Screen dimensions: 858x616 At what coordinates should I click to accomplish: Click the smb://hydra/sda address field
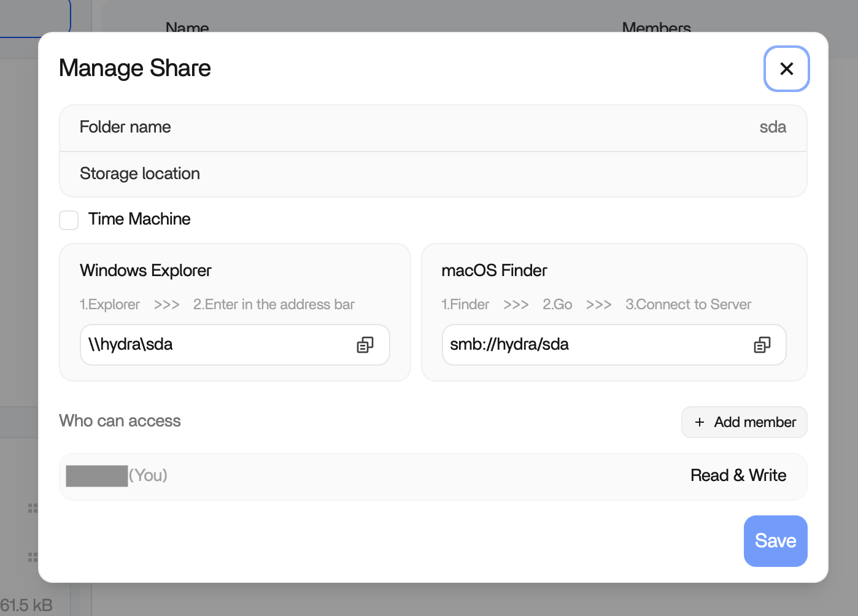(589, 345)
